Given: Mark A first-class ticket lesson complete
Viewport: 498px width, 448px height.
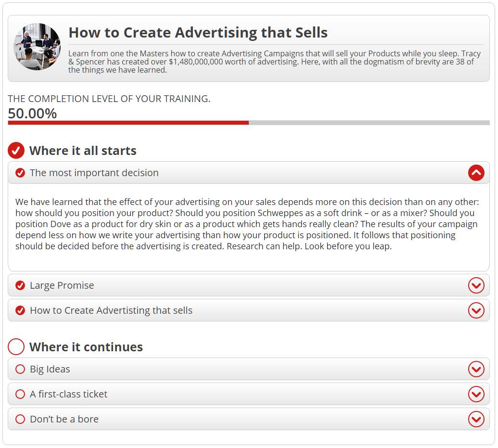Looking at the screenshot, I should coord(20,394).
